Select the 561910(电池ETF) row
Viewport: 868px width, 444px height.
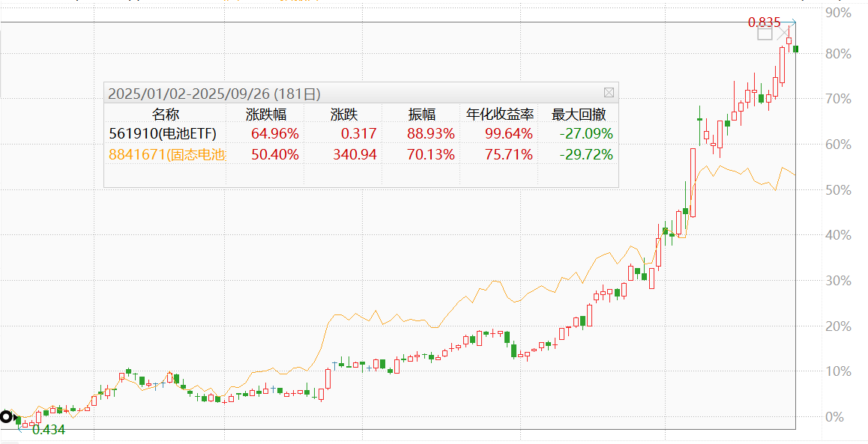tap(163, 134)
